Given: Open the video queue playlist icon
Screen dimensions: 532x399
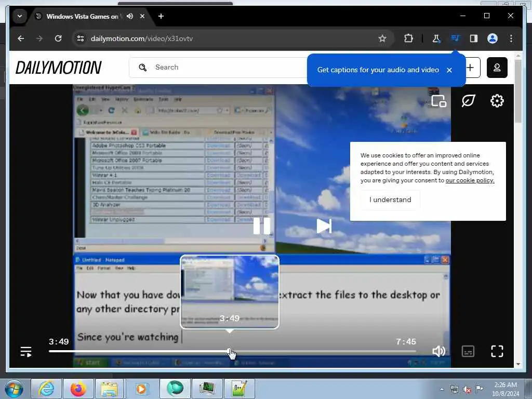Looking at the screenshot, I should [x=26, y=352].
